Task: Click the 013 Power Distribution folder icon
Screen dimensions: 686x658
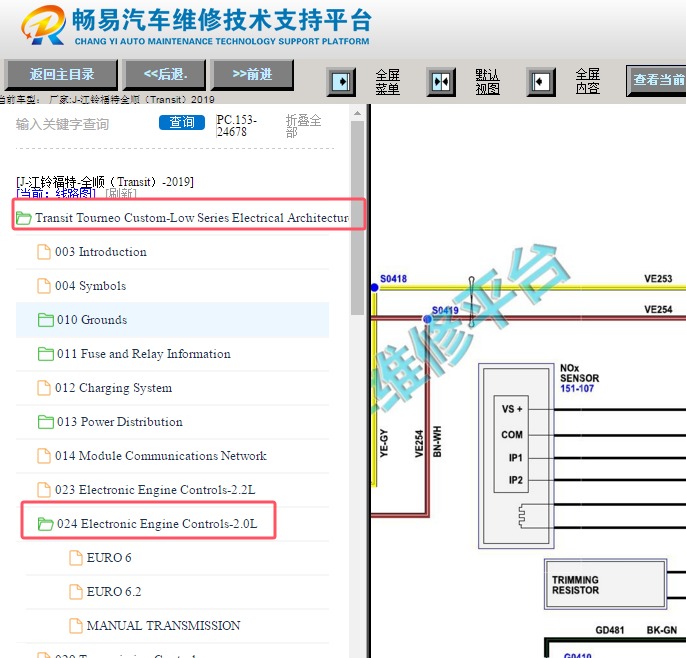Action: (x=46, y=422)
